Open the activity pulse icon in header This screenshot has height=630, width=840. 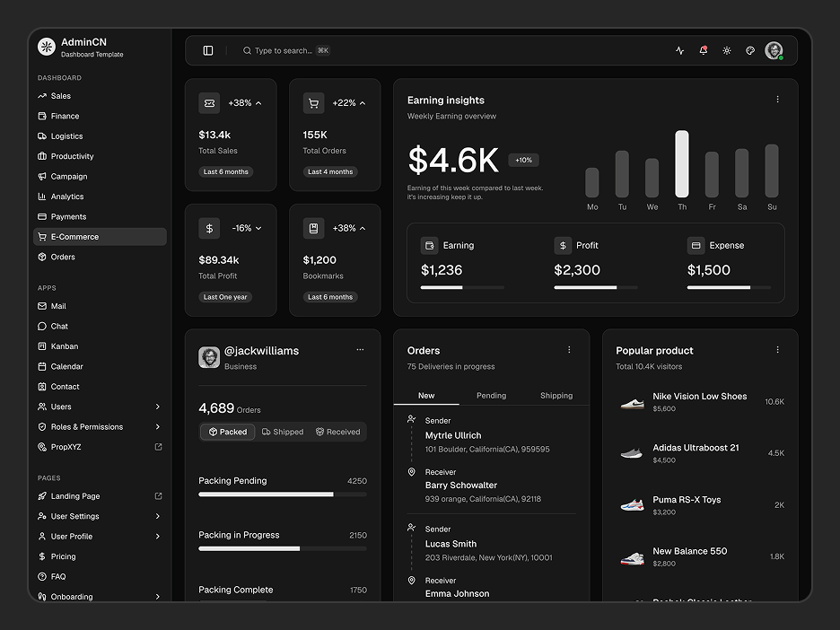coord(680,50)
